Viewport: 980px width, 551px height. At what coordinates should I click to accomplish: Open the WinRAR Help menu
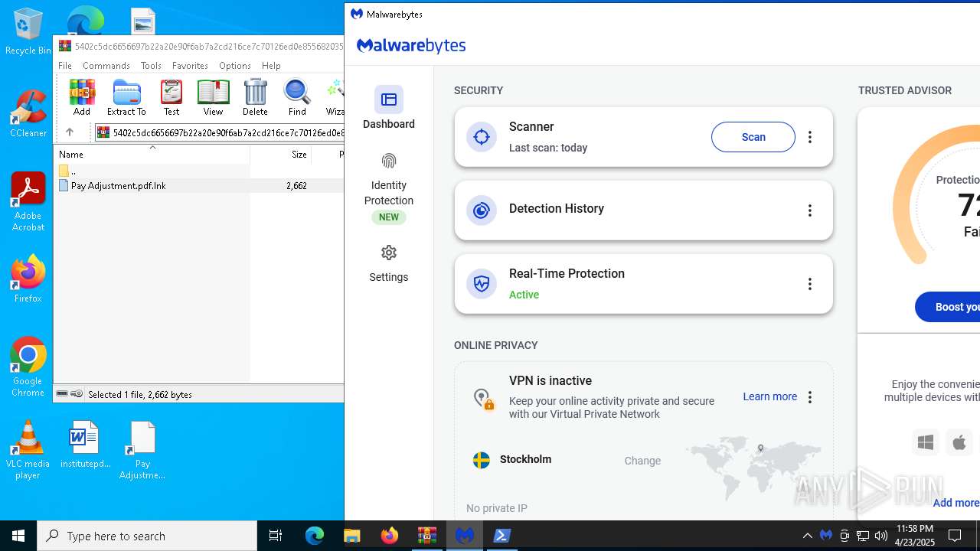click(271, 66)
